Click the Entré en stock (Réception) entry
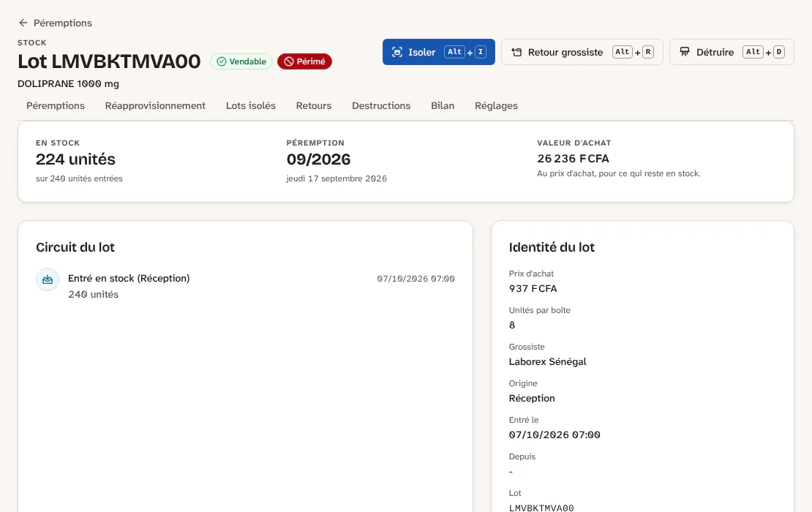The height and width of the screenshot is (512, 812). 129,278
